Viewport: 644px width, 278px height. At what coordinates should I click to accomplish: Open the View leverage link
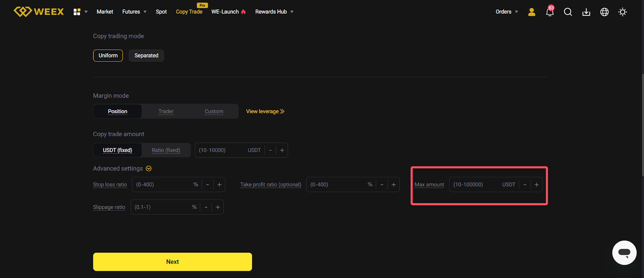pos(265,112)
